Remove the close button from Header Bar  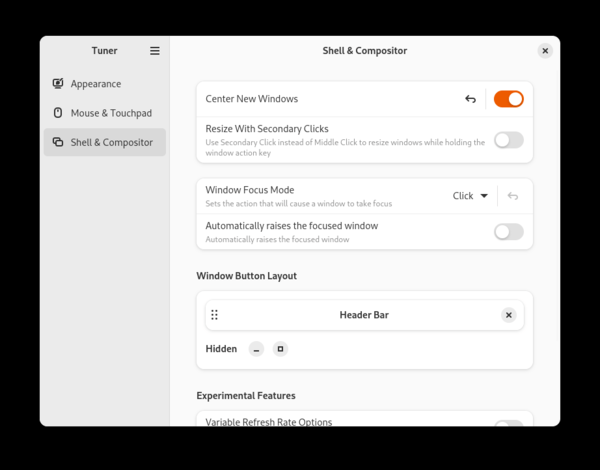tap(509, 315)
